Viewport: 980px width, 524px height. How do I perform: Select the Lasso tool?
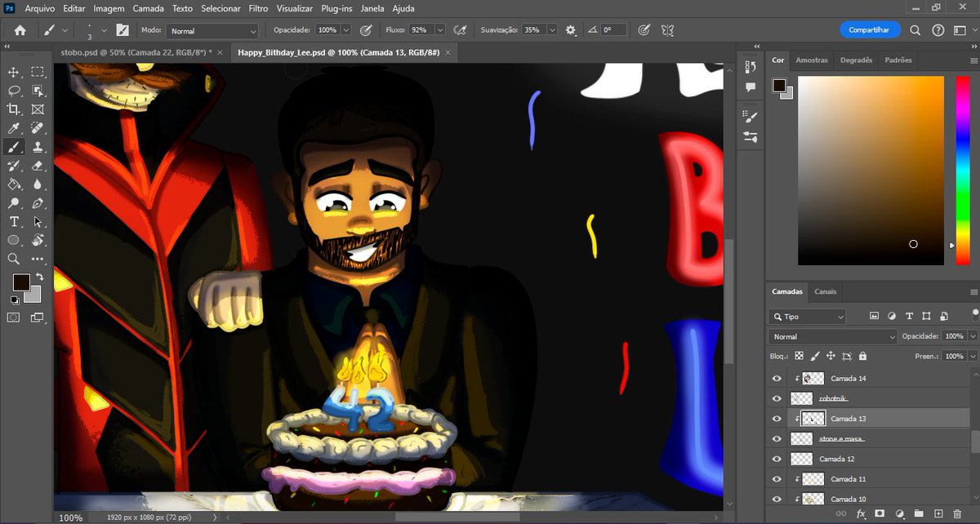point(14,91)
